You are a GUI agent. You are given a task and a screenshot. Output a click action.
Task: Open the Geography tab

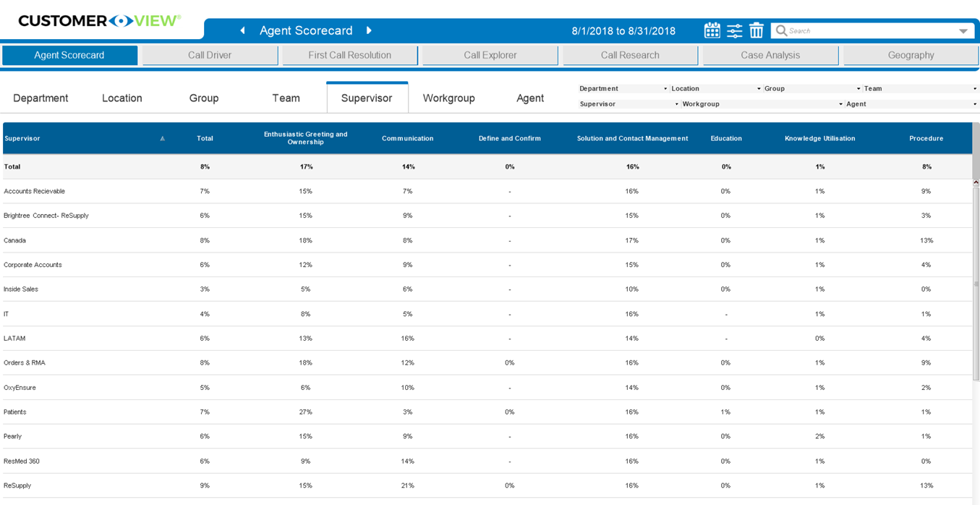[x=911, y=55]
